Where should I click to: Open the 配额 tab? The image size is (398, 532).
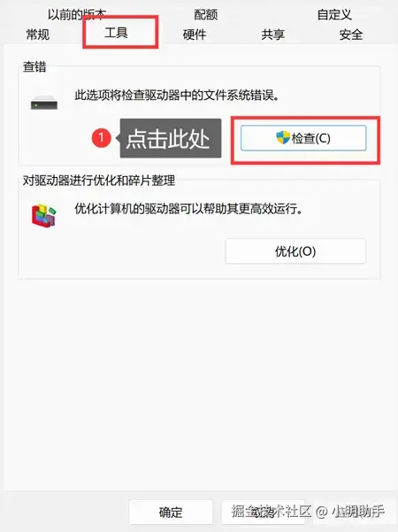coord(206,14)
